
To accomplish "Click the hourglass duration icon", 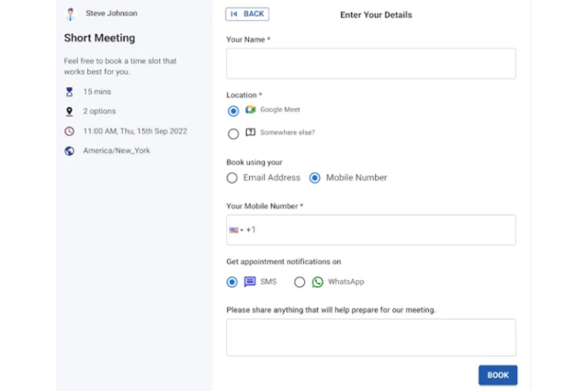I will 70,92.
